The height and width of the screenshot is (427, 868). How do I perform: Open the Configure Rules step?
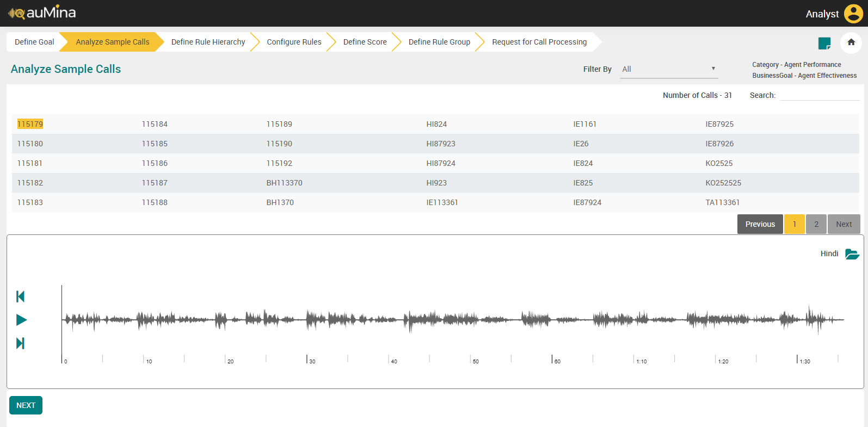point(294,42)
